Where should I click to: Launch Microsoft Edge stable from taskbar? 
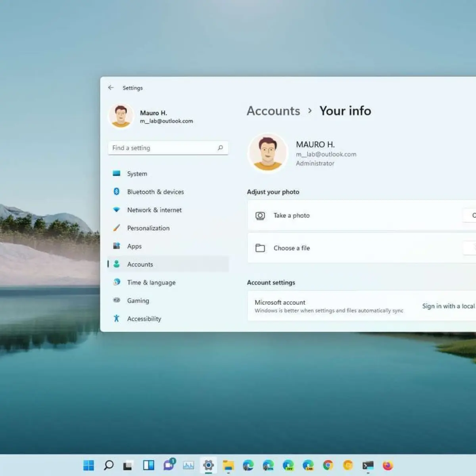(248, 465)
